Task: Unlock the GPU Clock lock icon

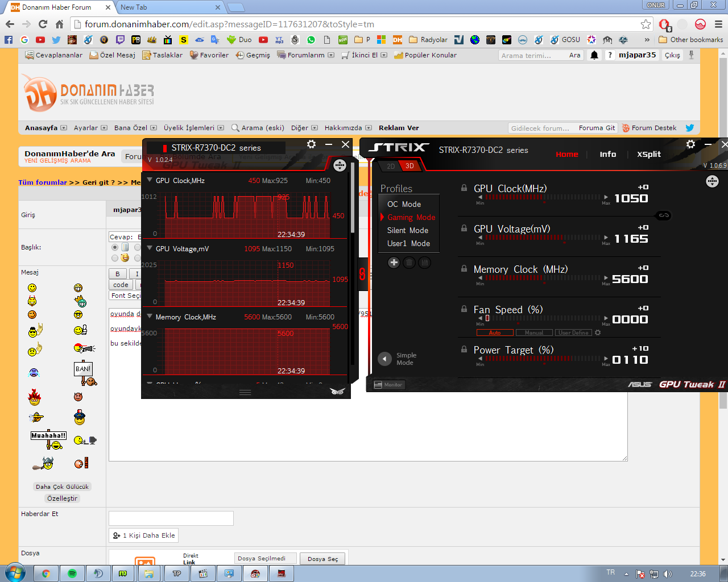Action: (x=464, y=188)
